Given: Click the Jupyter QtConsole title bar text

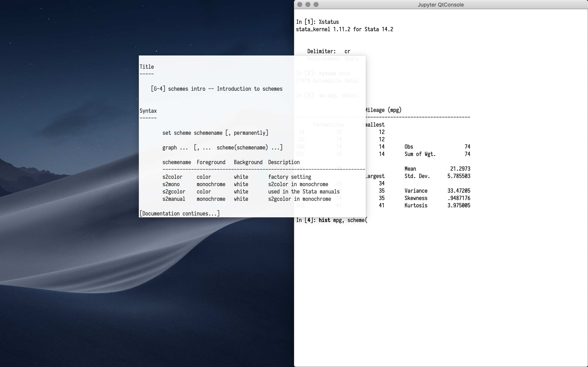Looking at the screenshot, I should coord(441,5).
